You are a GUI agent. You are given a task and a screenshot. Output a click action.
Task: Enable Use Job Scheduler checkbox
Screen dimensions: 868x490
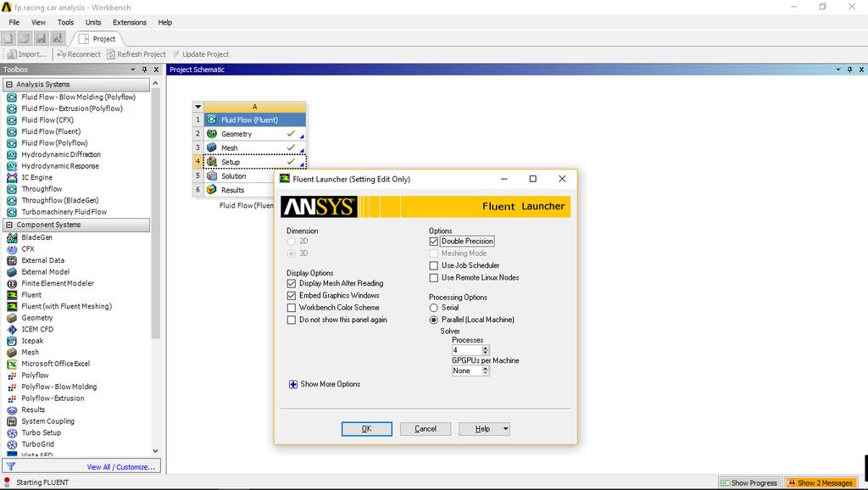(x=433, y=265)
